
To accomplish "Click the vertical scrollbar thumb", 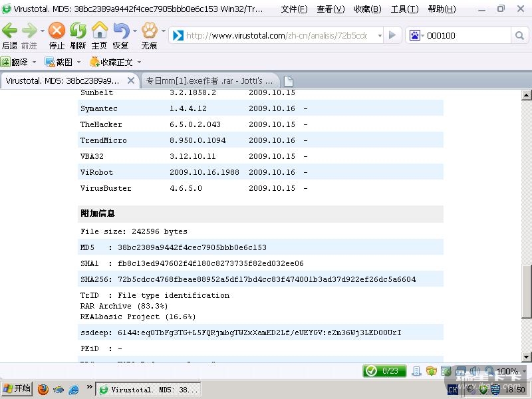I will pyautogui.click(x=526, y=291).
